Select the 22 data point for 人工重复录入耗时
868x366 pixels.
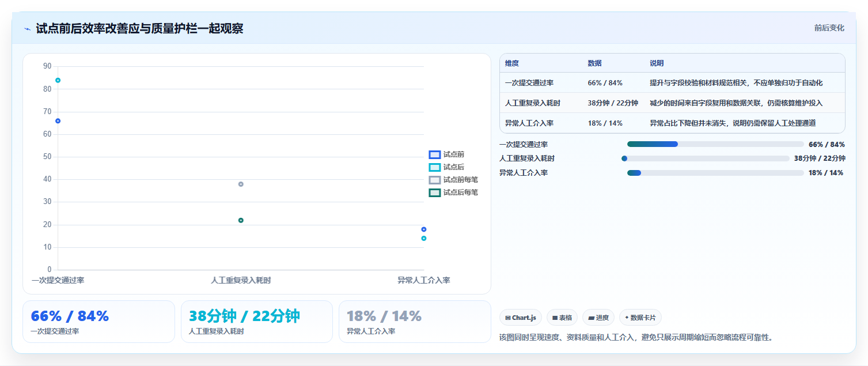click(x=241, y=220)
